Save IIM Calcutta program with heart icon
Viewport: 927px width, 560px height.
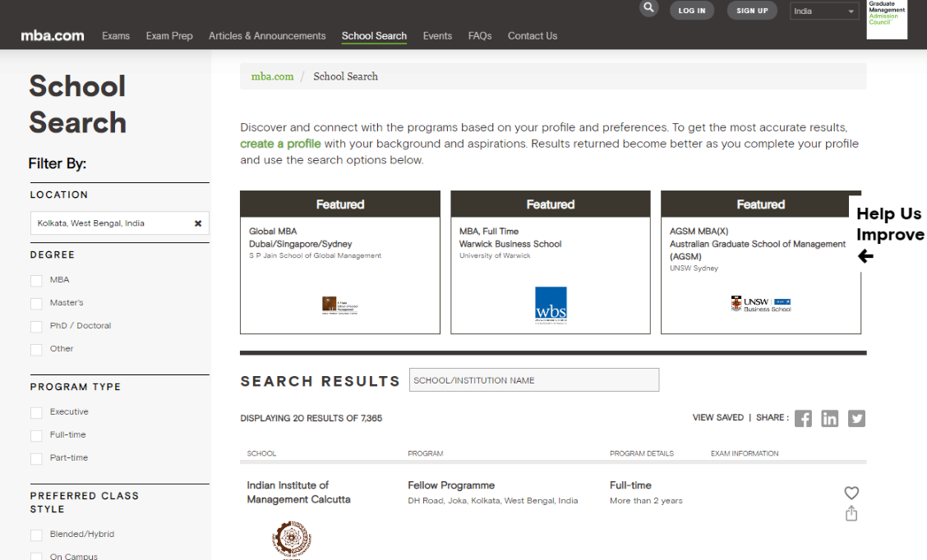(851, 493)
